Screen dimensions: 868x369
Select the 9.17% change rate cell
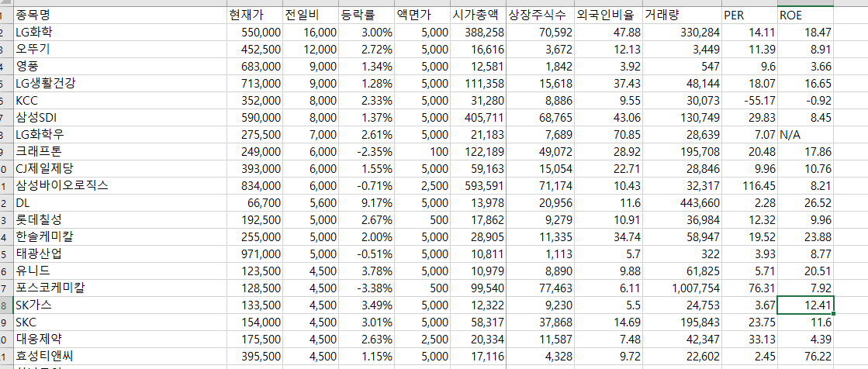pyautogui.click(x=366, y=203)
